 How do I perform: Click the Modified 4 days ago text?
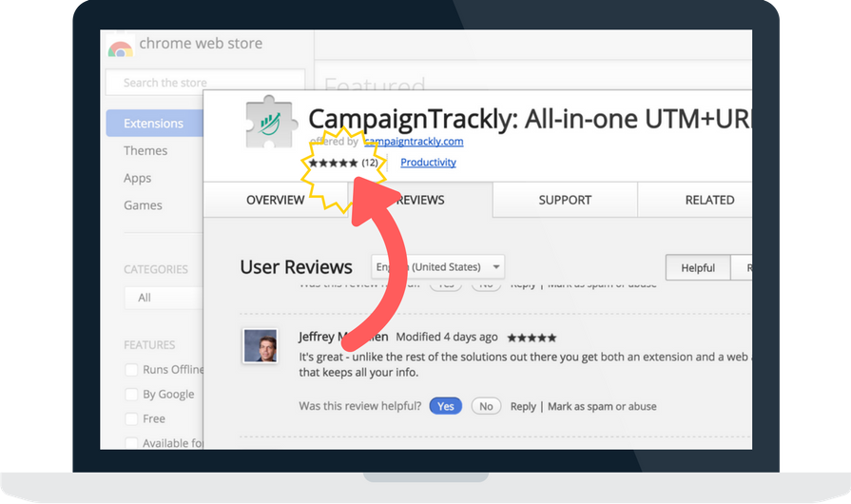tap(447, 337)
